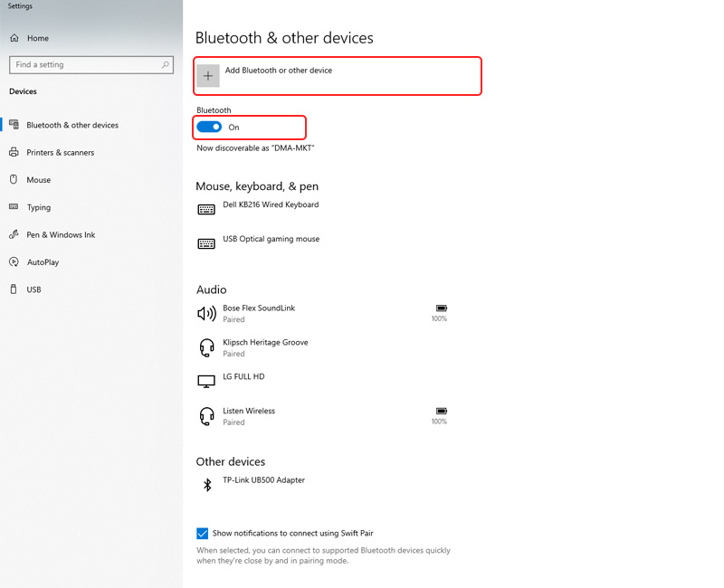Select the Bose Flex SoundLink speaker icon
Screen dimensions: 724x588
[x=206, y=313]
